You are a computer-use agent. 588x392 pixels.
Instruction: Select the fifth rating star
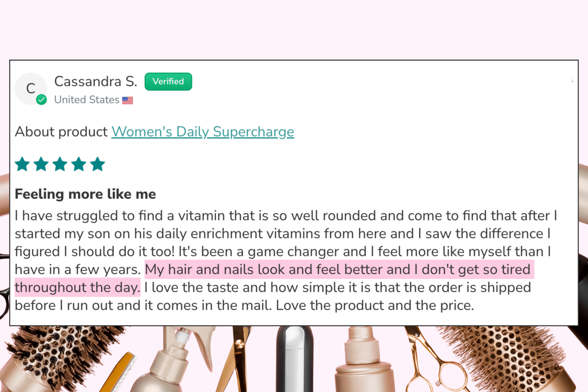click(x=97, y=164)
